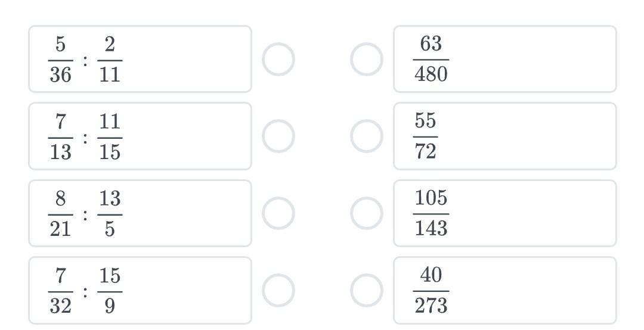Select the circle beside 8/21 : 13/5
This screenshot has width=644, height=330.
278,213
